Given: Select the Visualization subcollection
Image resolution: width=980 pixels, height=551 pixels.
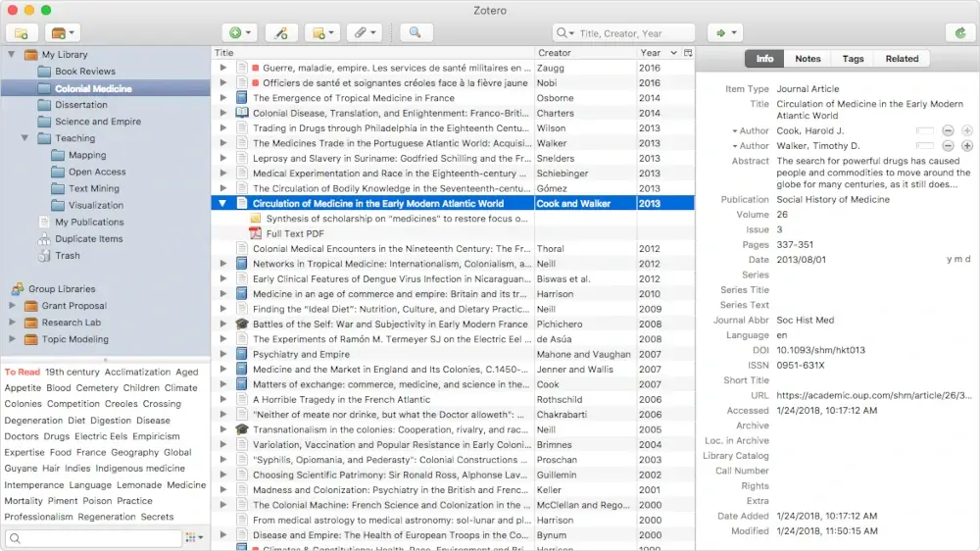Looking at the screenshot, I should coord(96,205).
